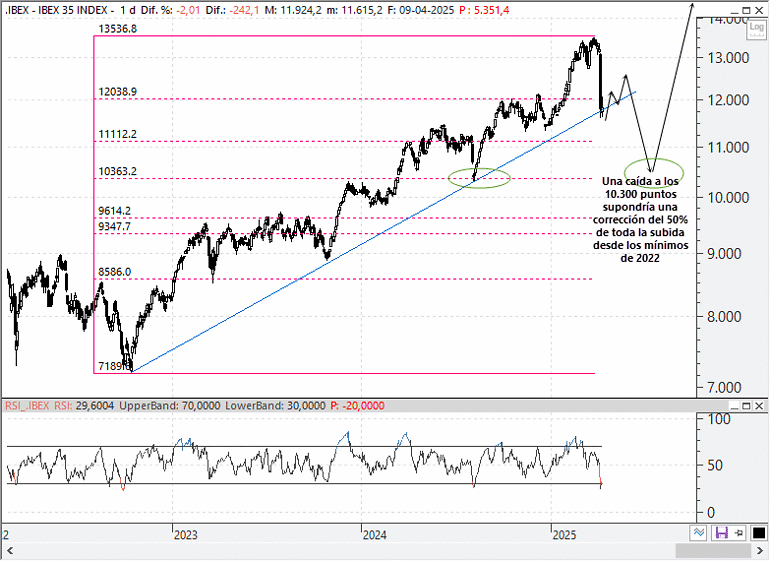Viewport: 770px width, 561px height.
Task: Select the 8586.0 Fibonacci level label
Action: click(115, 272)
